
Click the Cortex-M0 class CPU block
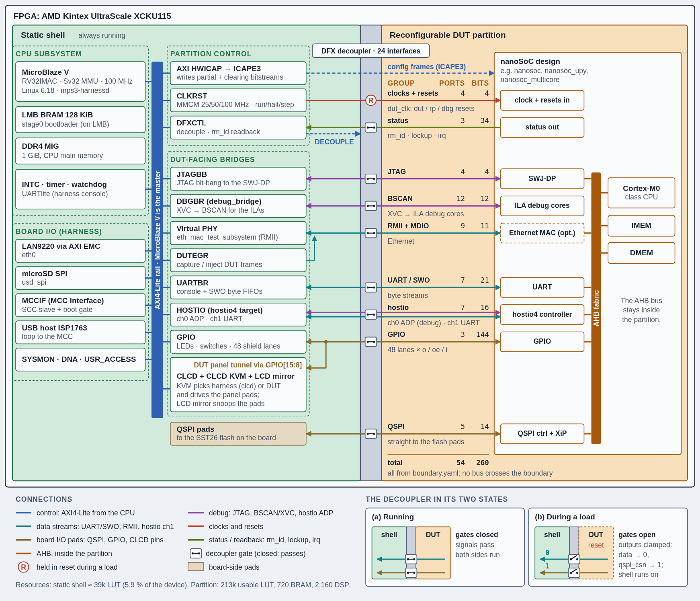pos(641,193)
